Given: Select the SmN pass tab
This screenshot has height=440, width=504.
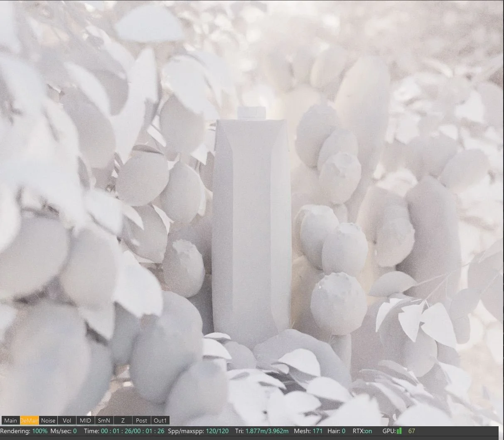Looking at the screenshot, I should pyautogui.click(x=104, y=420).
